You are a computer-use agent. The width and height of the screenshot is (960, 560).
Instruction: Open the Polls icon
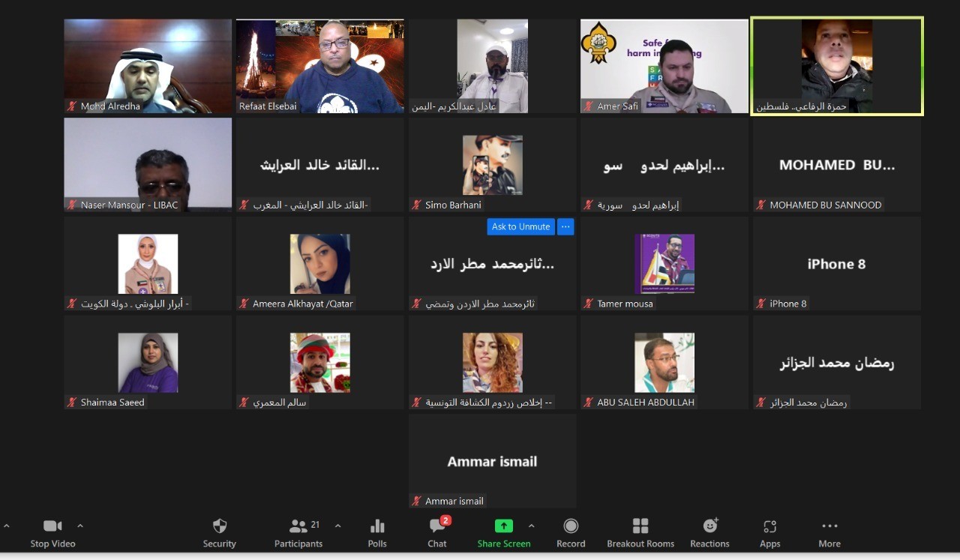pyautogui.click(x=377, y=526)
